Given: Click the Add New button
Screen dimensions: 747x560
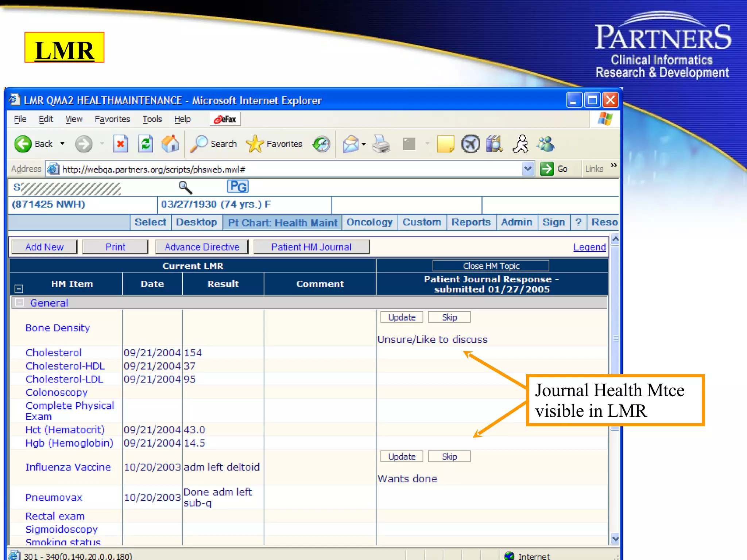Looking at the screenshot, I should (44, 247).
